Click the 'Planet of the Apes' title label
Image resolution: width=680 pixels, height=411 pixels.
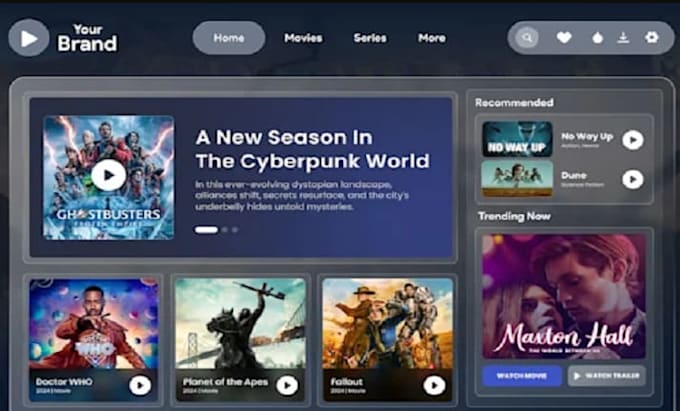[226, 382]
